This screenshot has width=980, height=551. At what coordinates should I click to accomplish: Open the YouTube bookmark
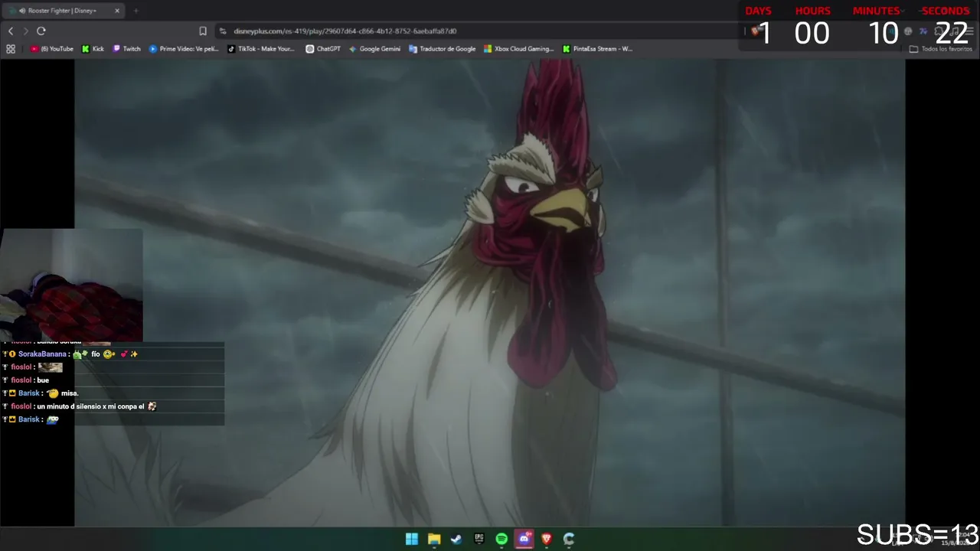click(x=52, y=49)
